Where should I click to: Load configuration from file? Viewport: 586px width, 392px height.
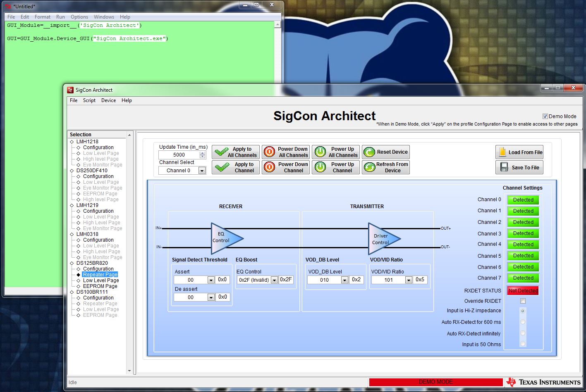(519, 152)
